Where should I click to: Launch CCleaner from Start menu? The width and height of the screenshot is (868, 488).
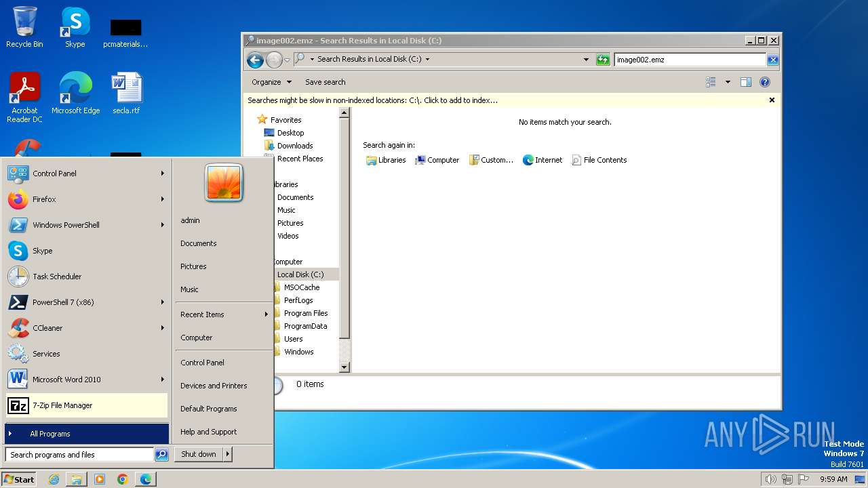[x=86, y=328]
